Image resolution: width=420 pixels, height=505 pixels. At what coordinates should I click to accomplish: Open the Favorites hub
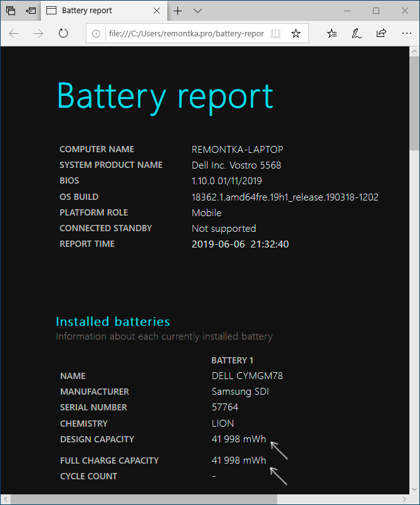pyautogui.click(x=332, y=33)
